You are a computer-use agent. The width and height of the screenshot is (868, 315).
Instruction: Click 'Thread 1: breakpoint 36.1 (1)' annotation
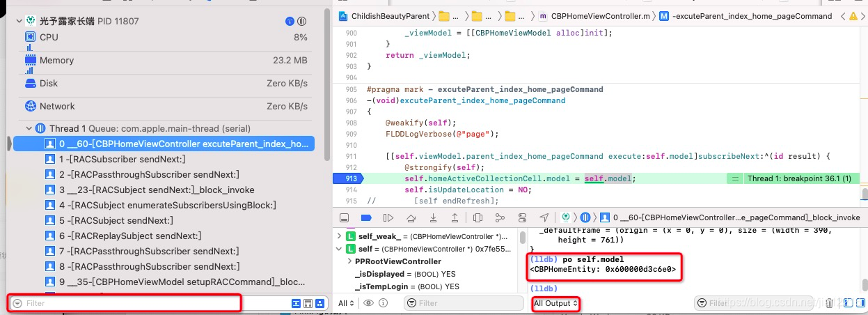click(x=799, y=178)
